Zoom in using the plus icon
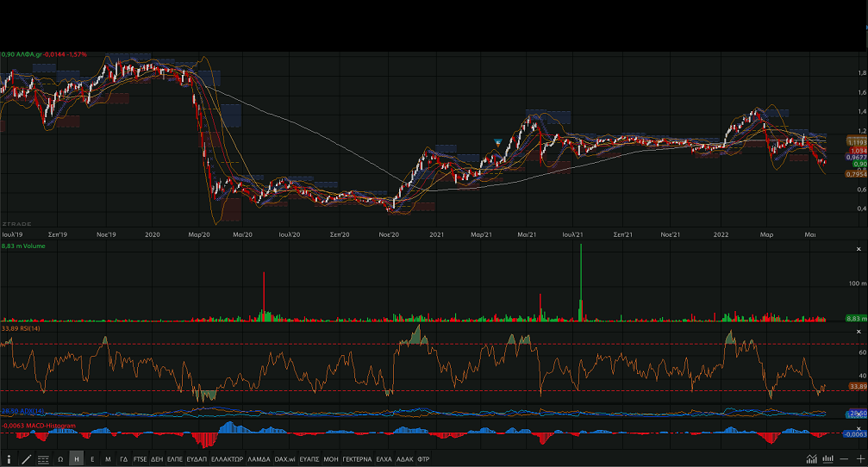This screenshot has height=467, width=868. (859, 458)
